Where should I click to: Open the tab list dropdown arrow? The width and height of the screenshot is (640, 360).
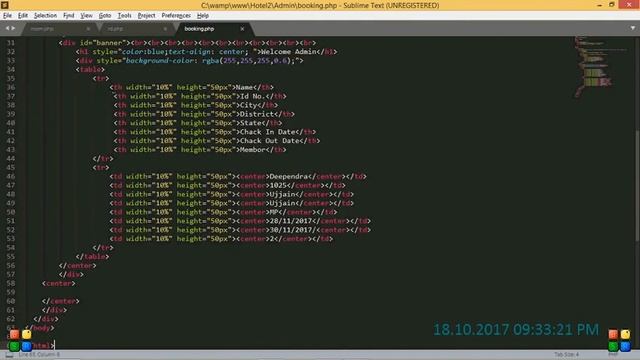pyautogui.click(x=633, y=28)
